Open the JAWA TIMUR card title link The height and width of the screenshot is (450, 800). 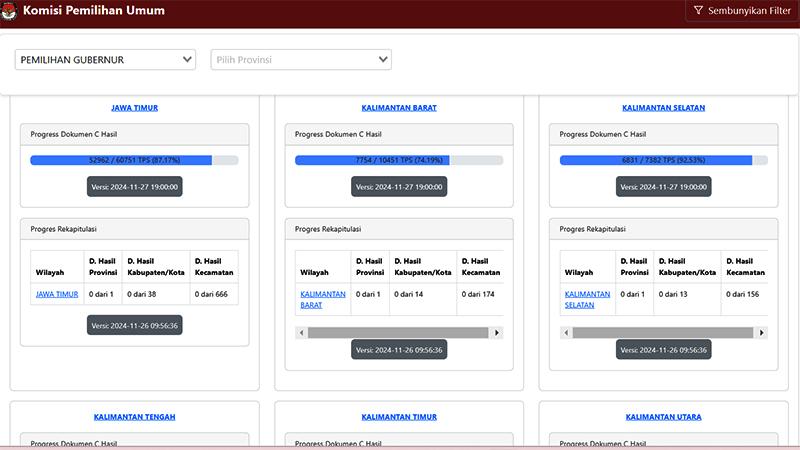[134, 108]
